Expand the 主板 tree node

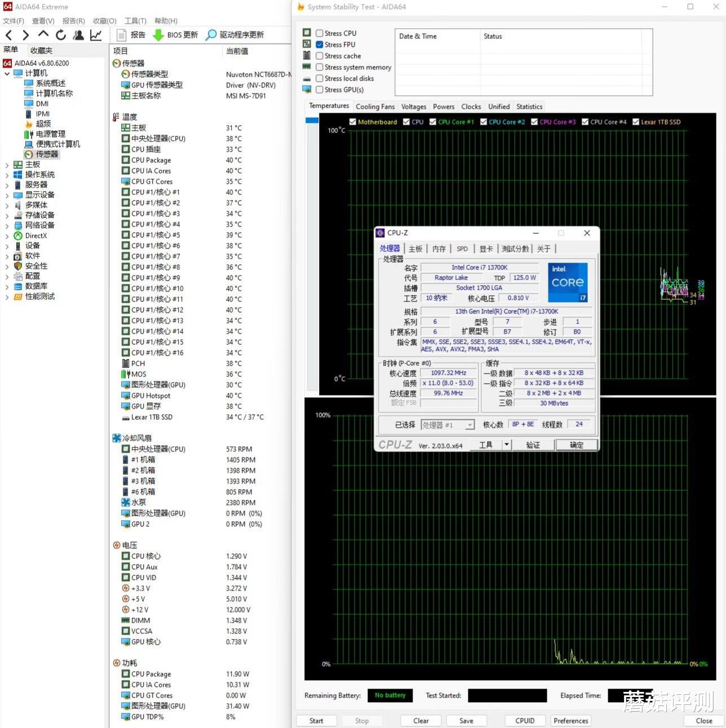(7, 165)
